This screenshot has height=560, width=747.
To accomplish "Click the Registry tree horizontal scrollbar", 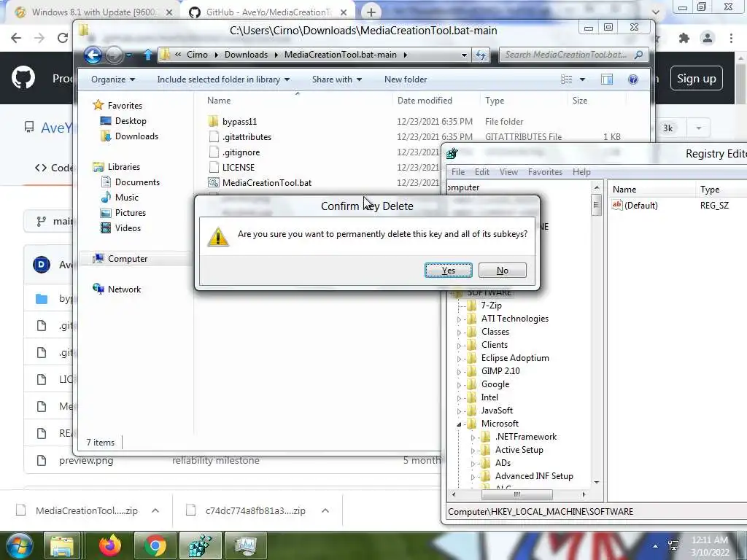I will tap(519, 494).
